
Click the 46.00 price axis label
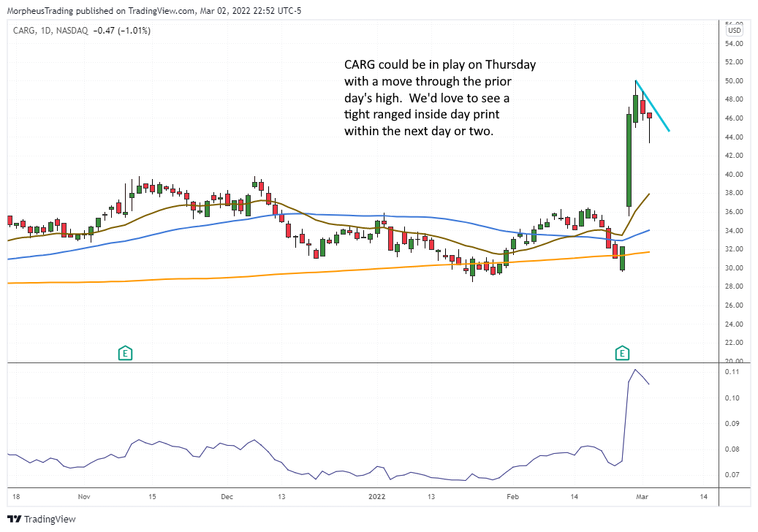[734, 118]
